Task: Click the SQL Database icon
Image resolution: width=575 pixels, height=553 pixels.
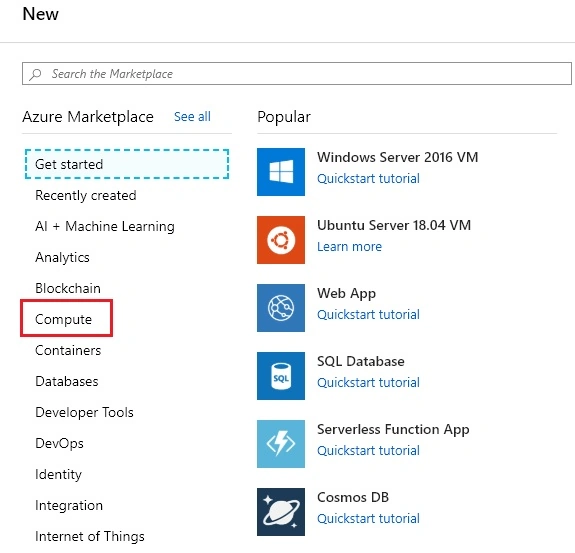Action: 281,376
